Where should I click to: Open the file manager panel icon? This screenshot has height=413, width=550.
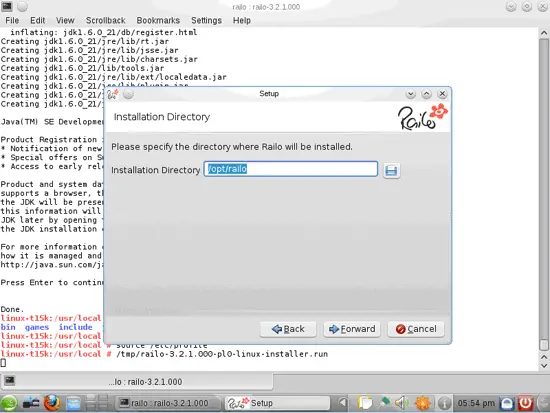[73, 403]
